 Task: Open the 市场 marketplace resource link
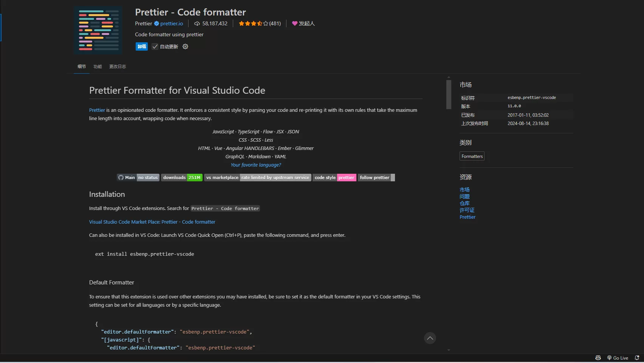click(x=464, y=190)
